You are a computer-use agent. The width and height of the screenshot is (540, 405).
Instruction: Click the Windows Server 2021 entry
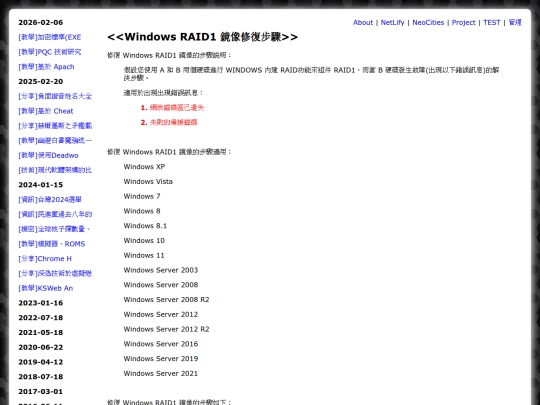(161, 374)
